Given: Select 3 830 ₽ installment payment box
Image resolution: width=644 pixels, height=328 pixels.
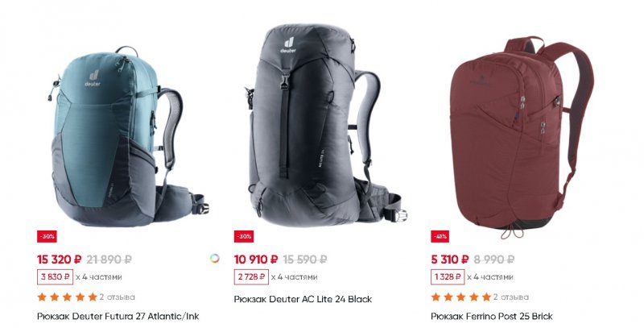Looking at the screenshot, I should [x=55, y=277].
